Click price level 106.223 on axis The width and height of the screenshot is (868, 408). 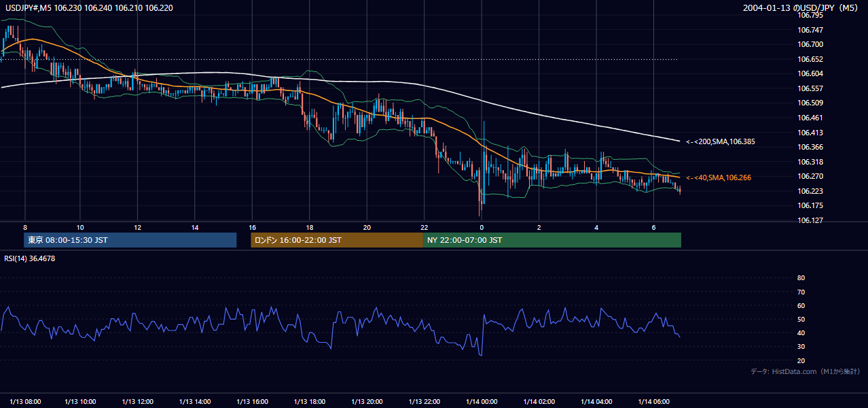(x=810, y=191)
